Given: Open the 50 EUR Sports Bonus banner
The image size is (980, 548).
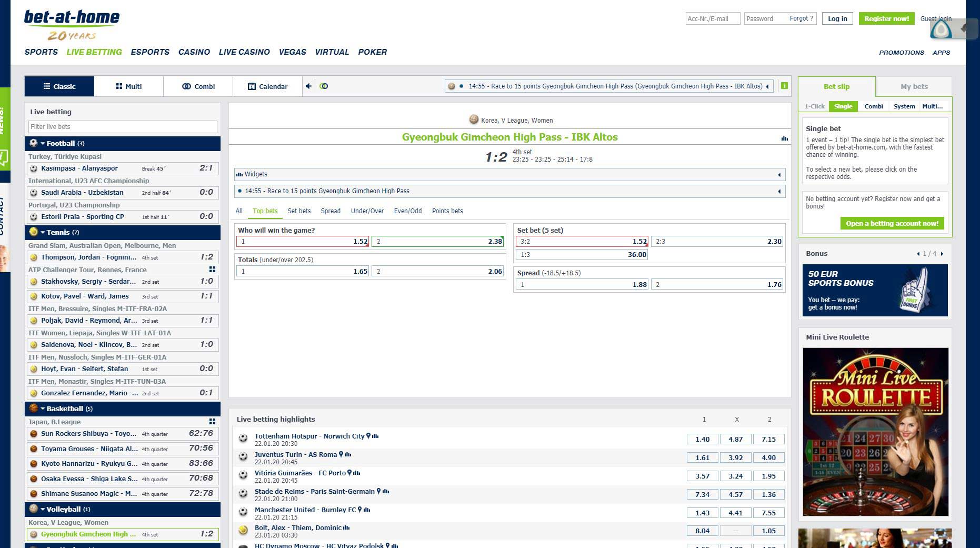Looking at the screenshot, I should coord(875,291).
